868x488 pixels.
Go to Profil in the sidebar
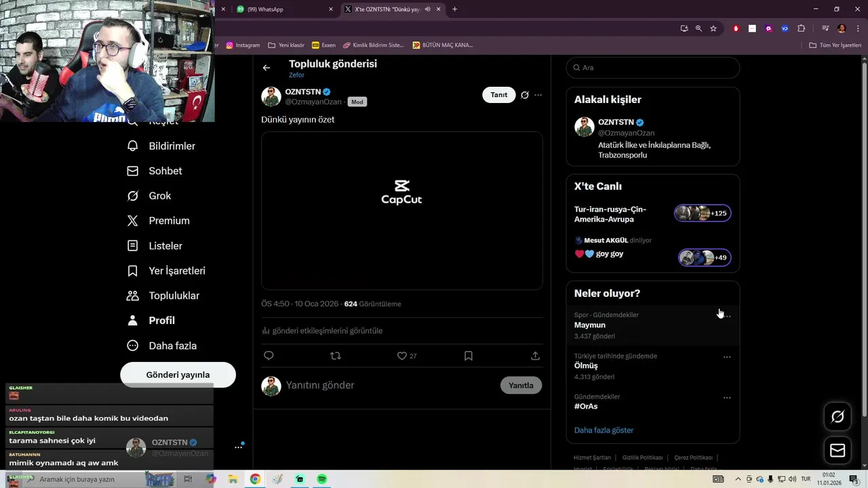pyautogui.click(x=151, y=321)
